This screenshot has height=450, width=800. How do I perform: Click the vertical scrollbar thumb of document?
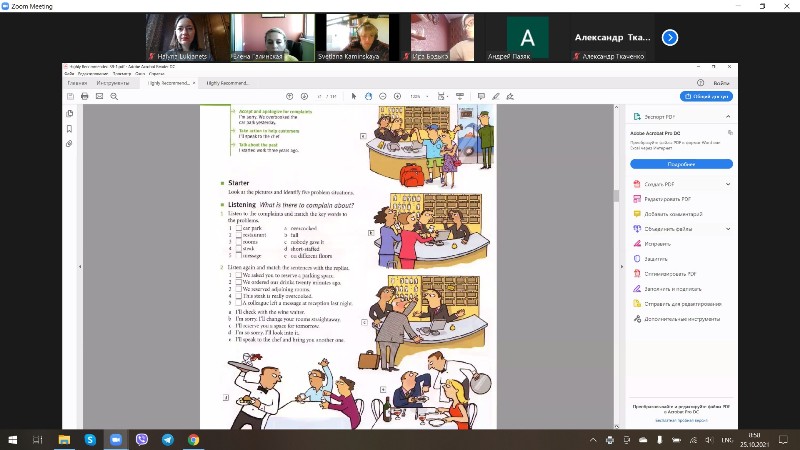tap(616, 195)
